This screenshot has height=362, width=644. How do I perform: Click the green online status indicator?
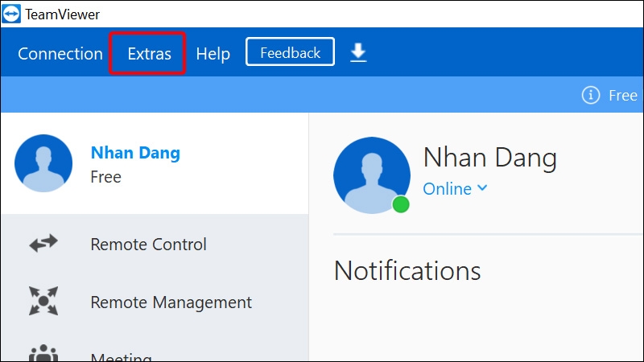(x=401, y=204)
